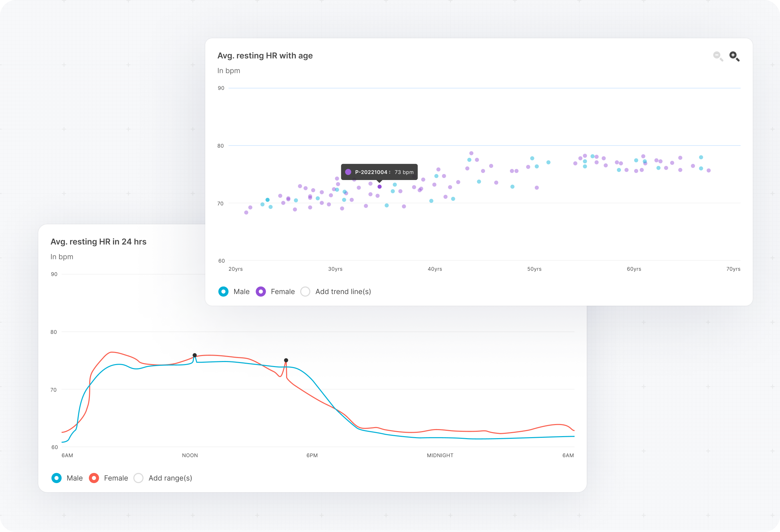Toggle Female line in the 24 hrs chart
Viewport: 780px width, 532px height.
point(94,478)
